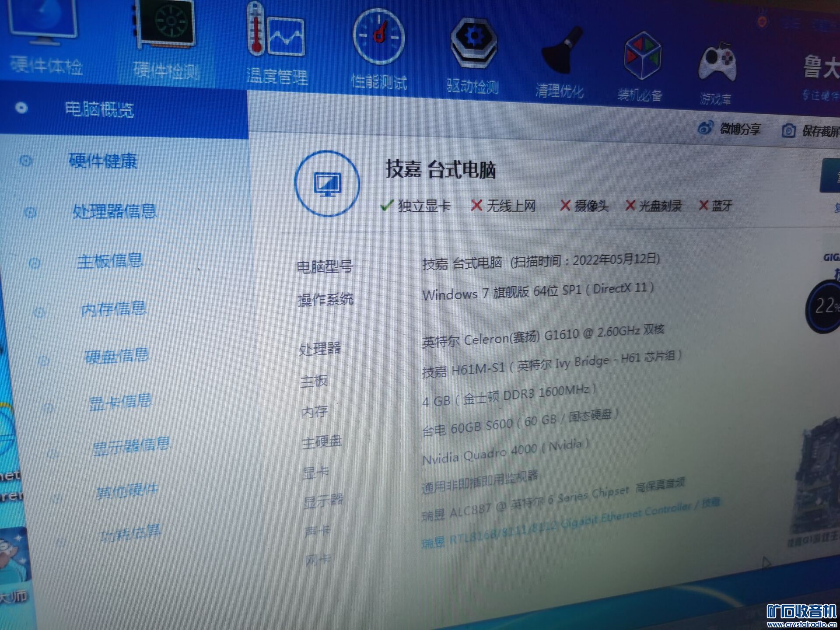The image size is (840, 630).
Task: Click the 技嘉 台式电脑 heading
Action: (440, 170)
